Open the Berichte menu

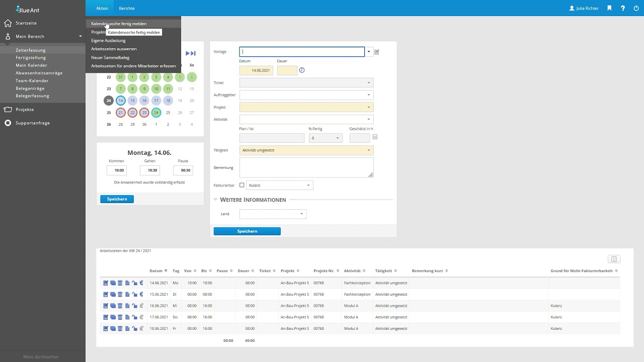(x=127, y=8)
